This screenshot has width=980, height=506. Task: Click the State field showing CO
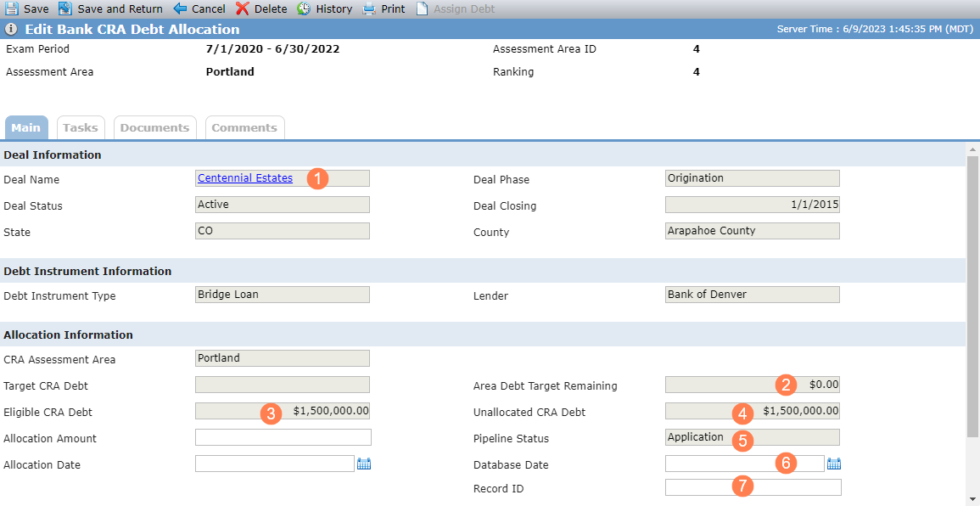coord(283,231)
